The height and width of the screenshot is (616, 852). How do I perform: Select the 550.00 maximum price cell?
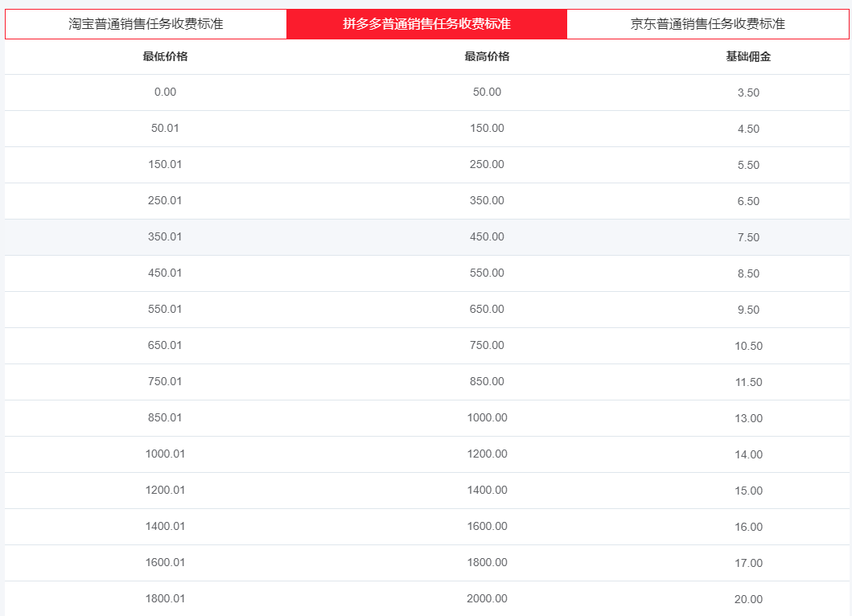click(487, 273)
